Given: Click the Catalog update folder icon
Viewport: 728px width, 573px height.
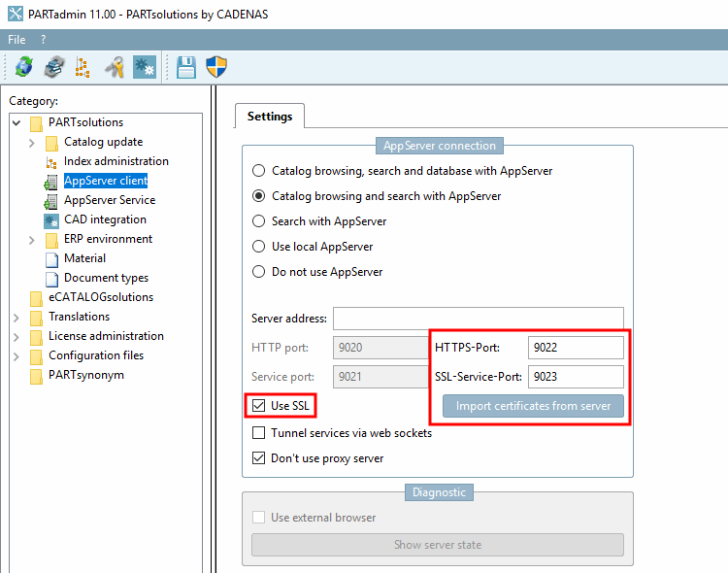Looking at the screenshot, I should point(51,143).
